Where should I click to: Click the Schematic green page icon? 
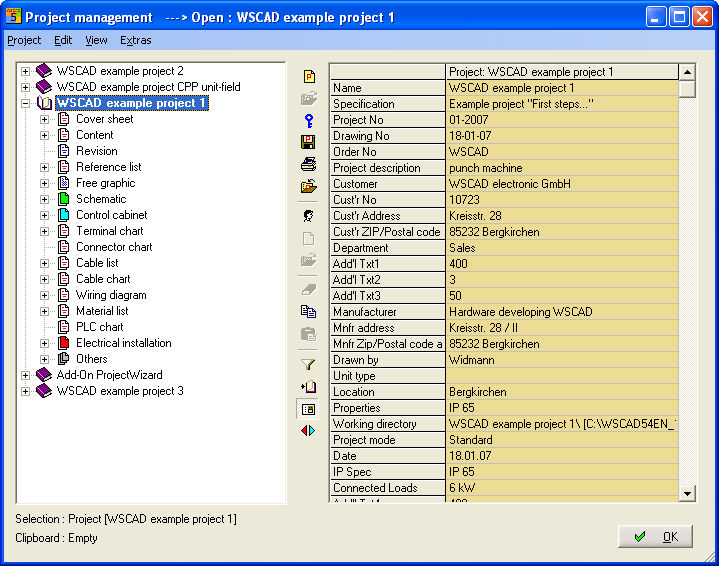64,199
